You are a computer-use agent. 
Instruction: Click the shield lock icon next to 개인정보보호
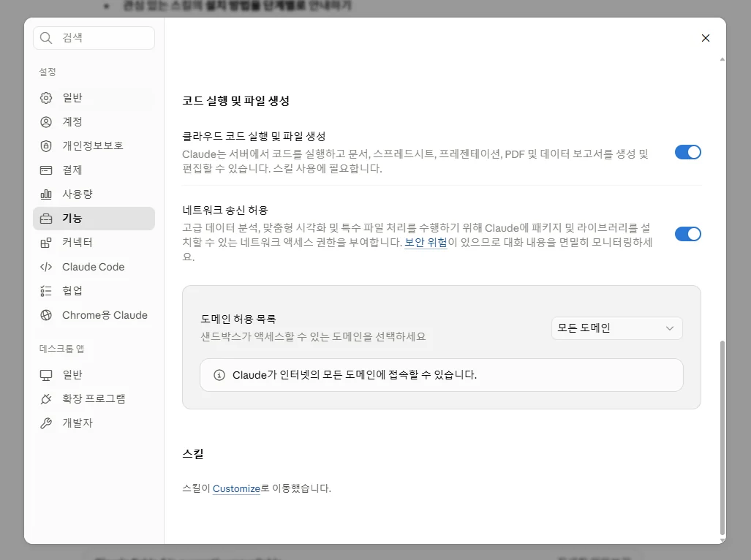click(x=46, y=146)
